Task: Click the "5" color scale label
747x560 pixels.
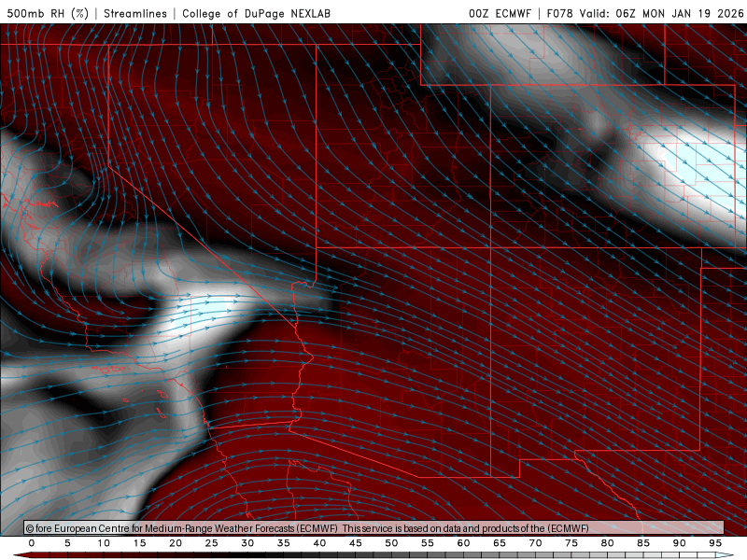Action: [x=67, y=543]
